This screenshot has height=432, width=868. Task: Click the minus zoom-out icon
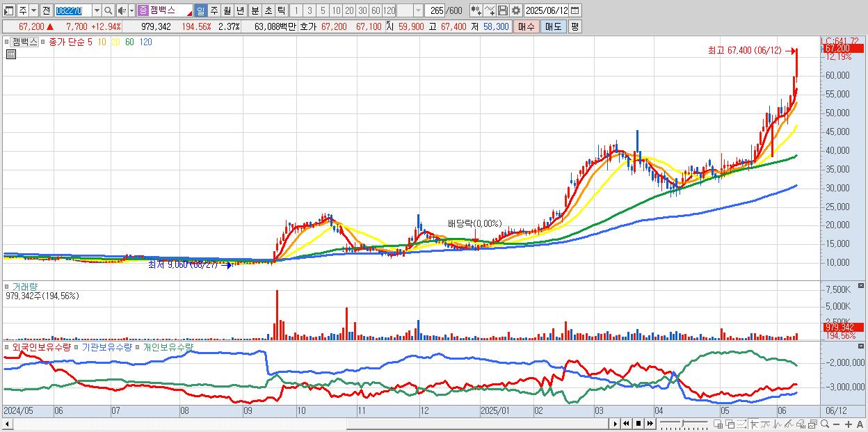[x=837, y=424]
